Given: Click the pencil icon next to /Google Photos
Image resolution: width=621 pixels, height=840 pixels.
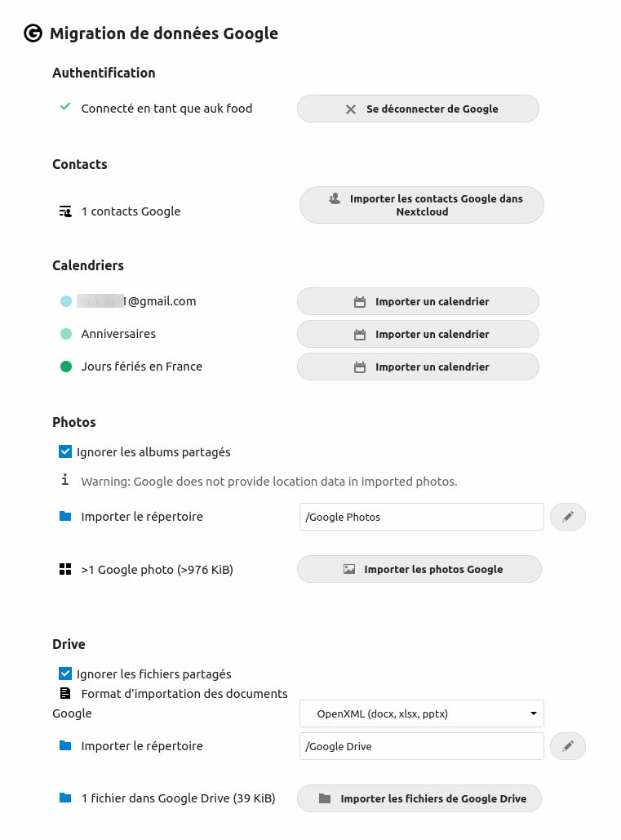Looking at the screenshot, I should point(568,517).
